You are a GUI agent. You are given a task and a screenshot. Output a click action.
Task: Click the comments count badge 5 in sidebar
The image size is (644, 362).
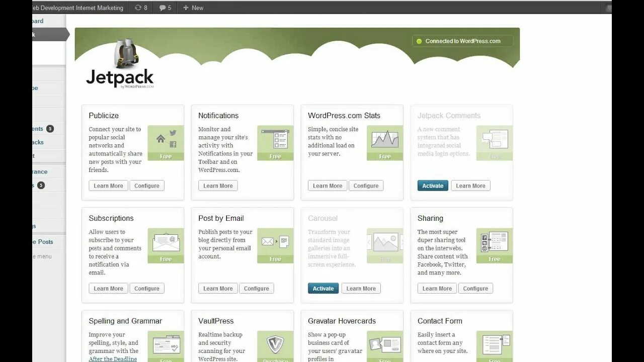[x=50, y=129]
